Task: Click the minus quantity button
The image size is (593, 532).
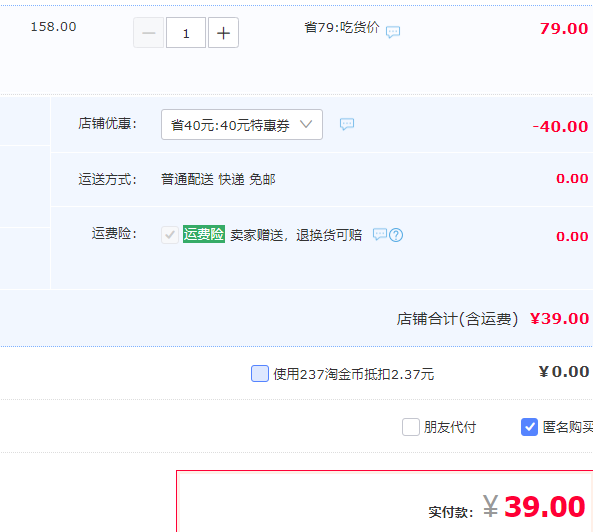Action: tap(149, 33)
